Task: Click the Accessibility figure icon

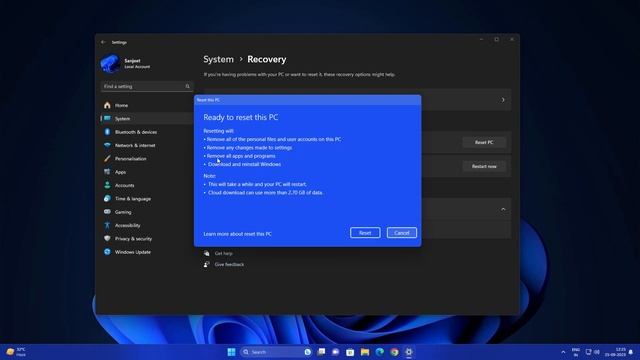Action: pos(107,225)
